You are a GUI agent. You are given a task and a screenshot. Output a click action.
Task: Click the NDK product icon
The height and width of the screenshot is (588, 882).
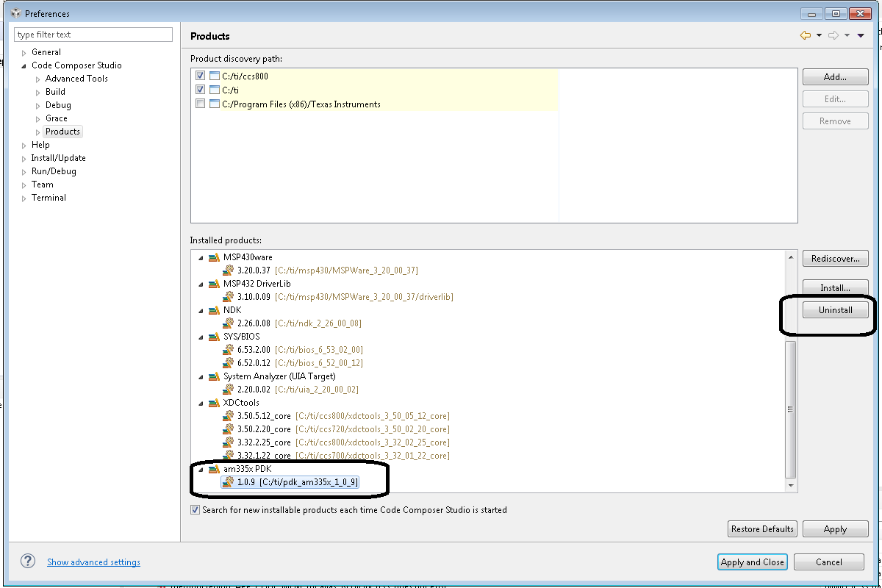click(214, 310)
